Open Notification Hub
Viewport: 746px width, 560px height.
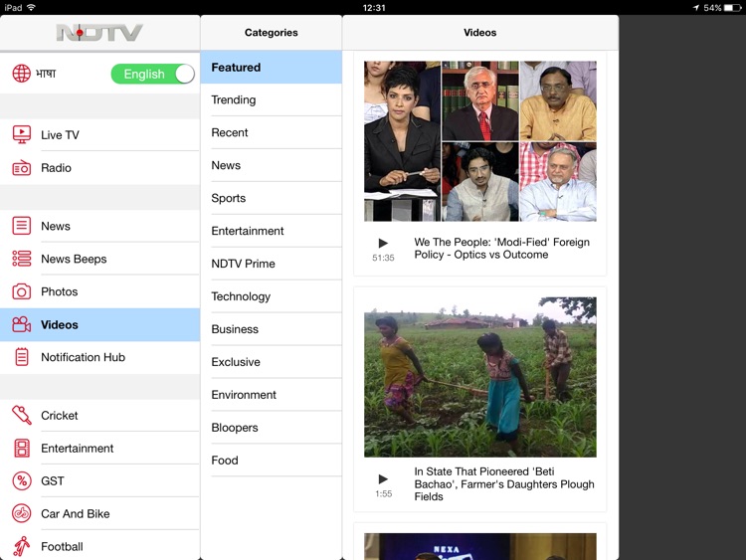[99, 357]
